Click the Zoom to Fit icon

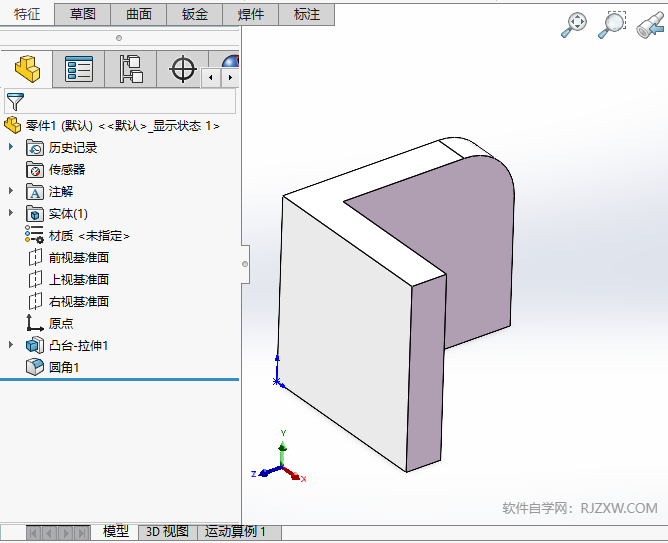click(x=573, y=25)
